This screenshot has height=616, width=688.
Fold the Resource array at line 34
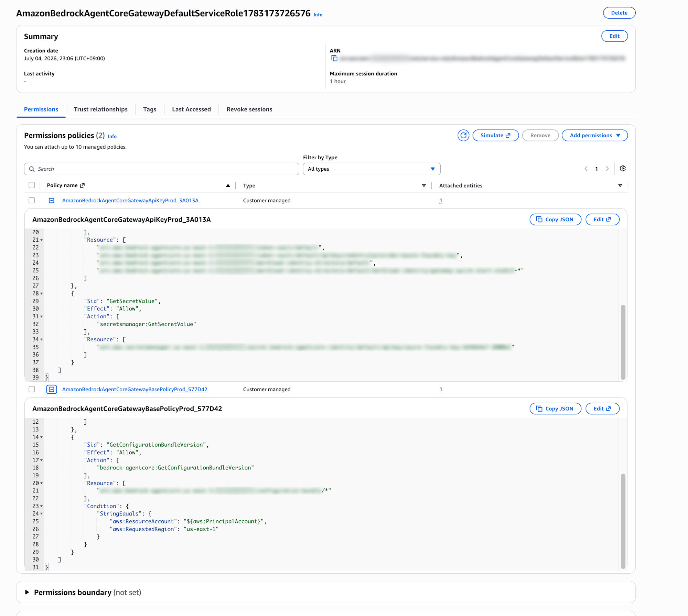tap(42, 340)
